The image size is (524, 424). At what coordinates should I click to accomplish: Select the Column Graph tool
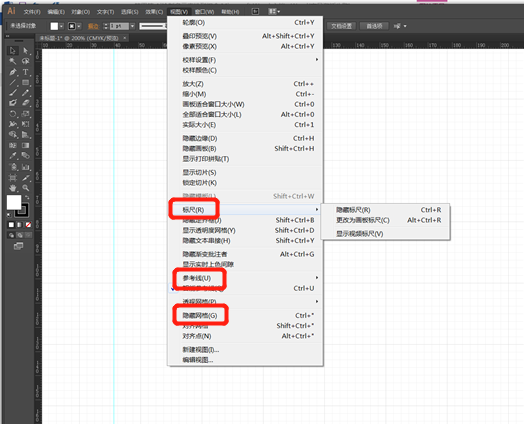25,167
